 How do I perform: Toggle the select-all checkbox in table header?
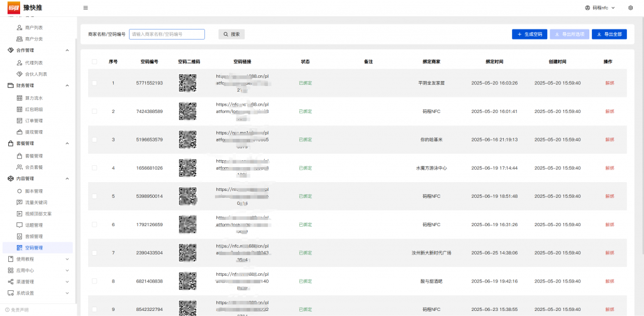tap(94, 62)
